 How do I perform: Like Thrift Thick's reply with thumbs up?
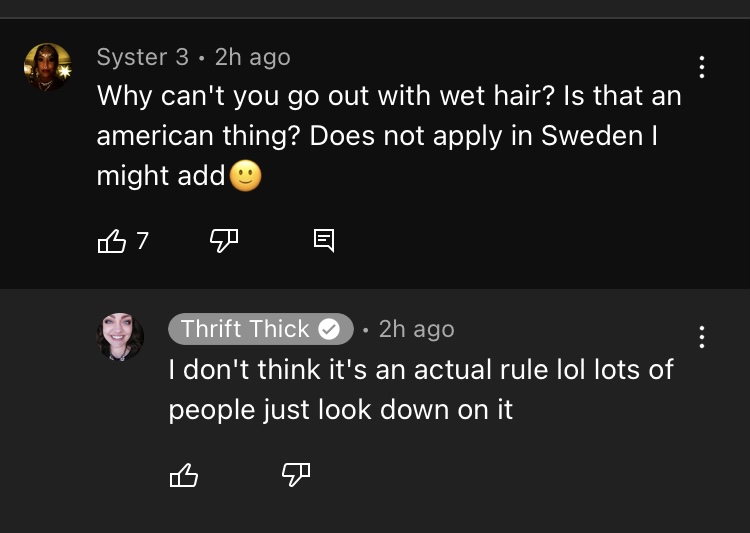(184, 475)
